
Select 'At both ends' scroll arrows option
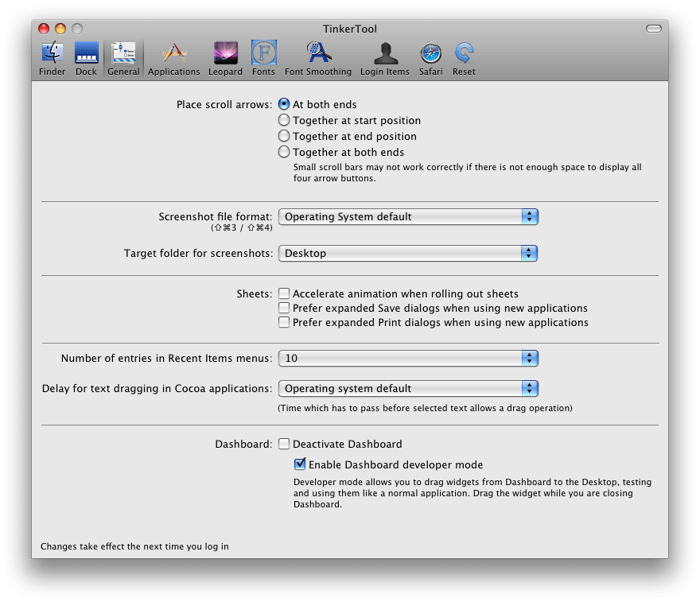pos(284,104)
